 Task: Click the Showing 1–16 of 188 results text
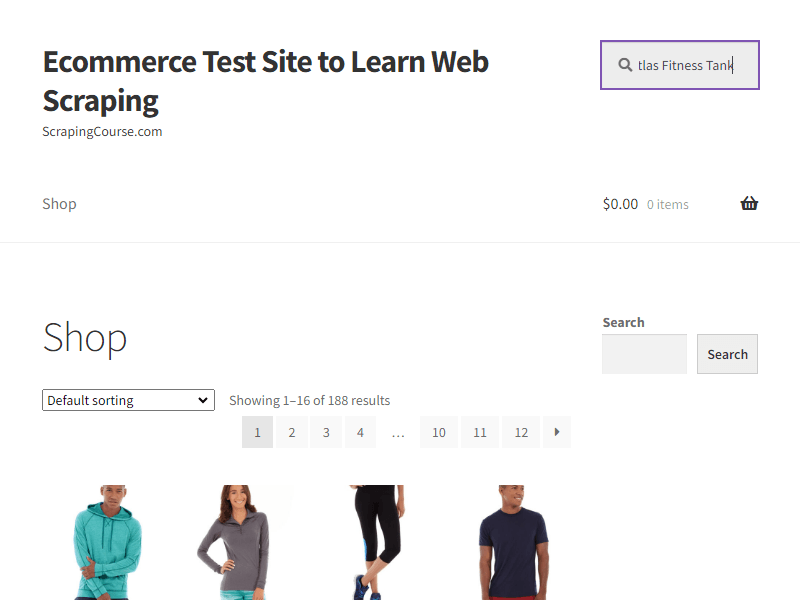pos(309,401)
